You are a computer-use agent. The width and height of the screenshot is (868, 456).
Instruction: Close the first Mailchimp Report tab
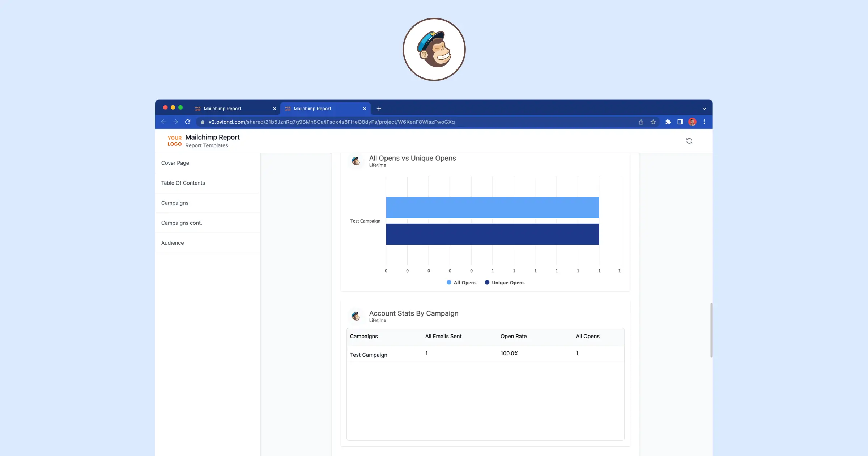(275, 109)
